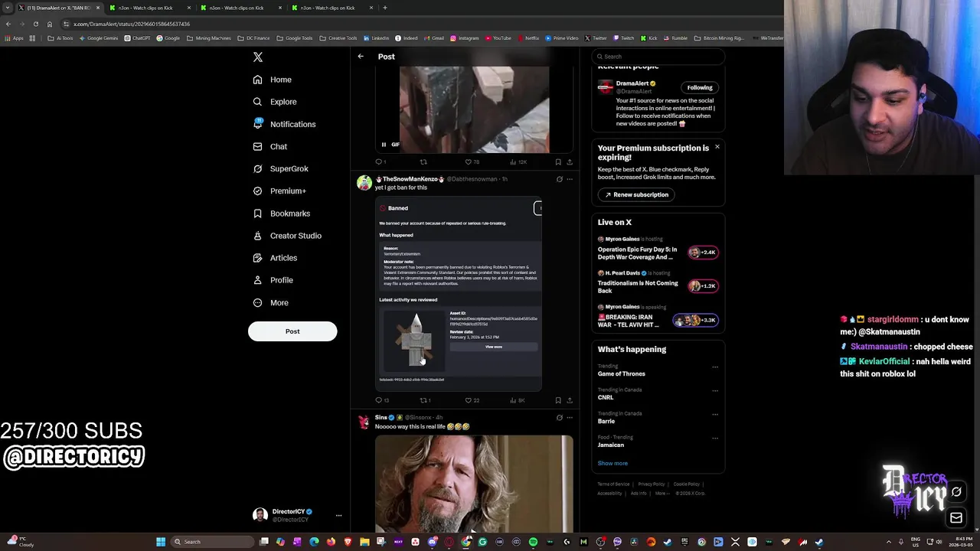Share TheSnowManKenzo's post
The image size is (980, 551).
569,400
